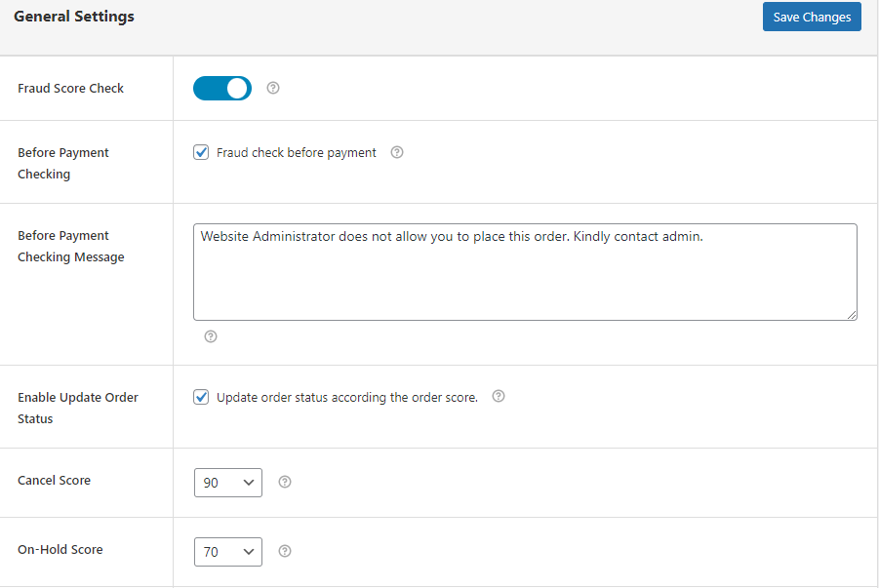Click the help icon beside Fraud Score Check toggle
Viewport: 879px width, 588px height.
273,88
